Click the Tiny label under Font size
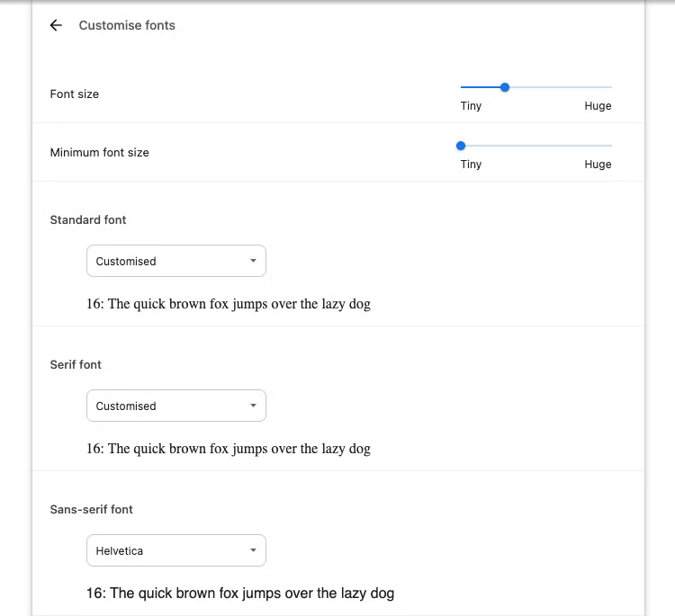 coord(471,106)
